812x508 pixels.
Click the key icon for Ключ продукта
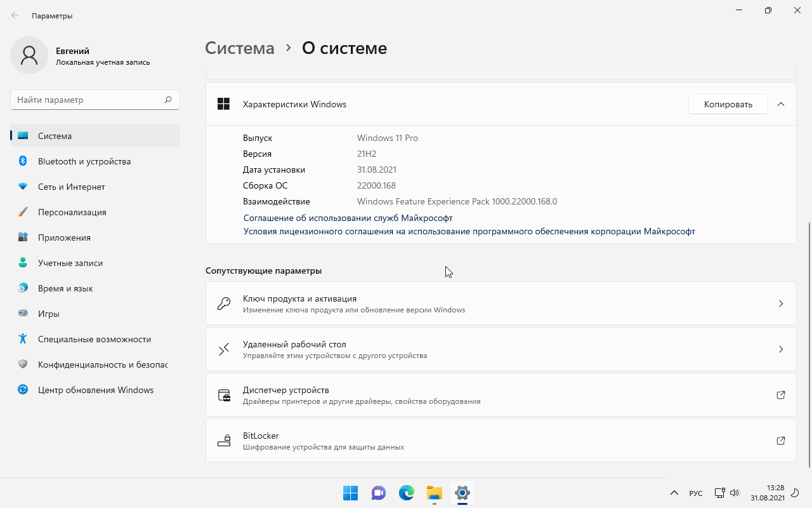tap(224, 304)
